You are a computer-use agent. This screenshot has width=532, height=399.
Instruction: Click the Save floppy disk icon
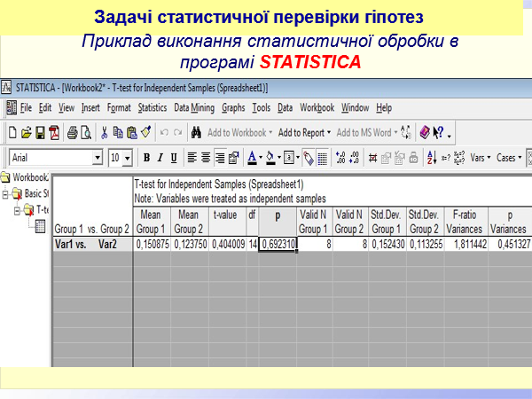(41, 132)
